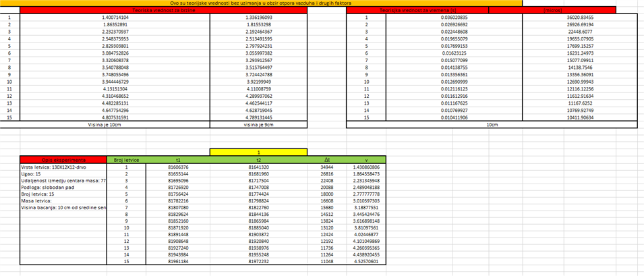Click the 'Teorijska vrednost za brzine' header
Screen dimensions: 644x276
pyautogui.click(x=163, y=10)
